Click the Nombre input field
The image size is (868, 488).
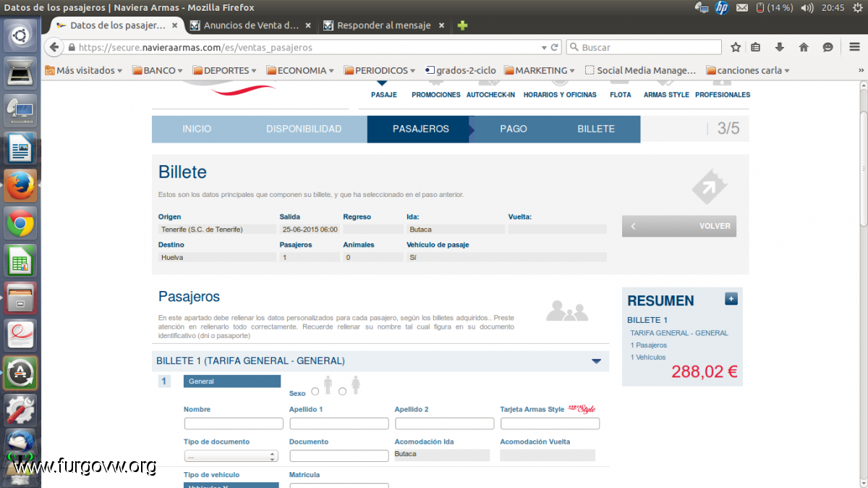pos(234,424)
